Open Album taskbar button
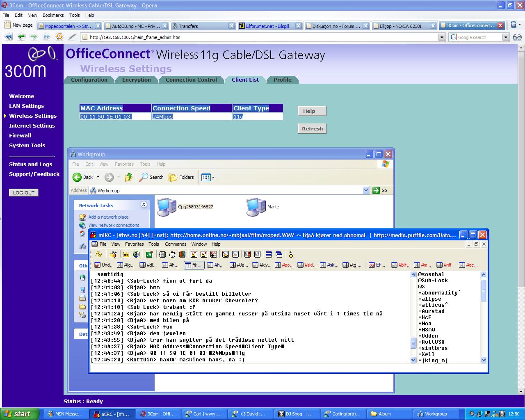The width and height of the screenshot is (525, 420). [390, 414]
